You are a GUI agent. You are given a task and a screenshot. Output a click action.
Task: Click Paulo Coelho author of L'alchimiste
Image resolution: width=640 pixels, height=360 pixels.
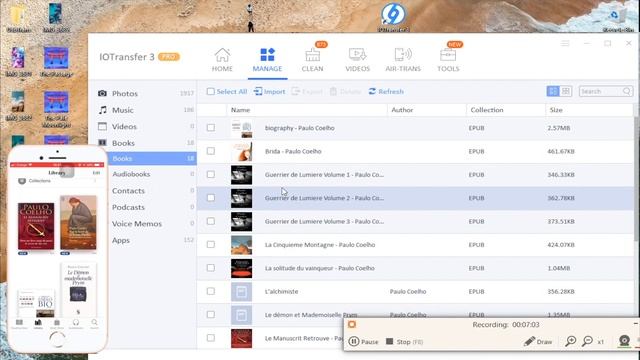coord(408,291)
